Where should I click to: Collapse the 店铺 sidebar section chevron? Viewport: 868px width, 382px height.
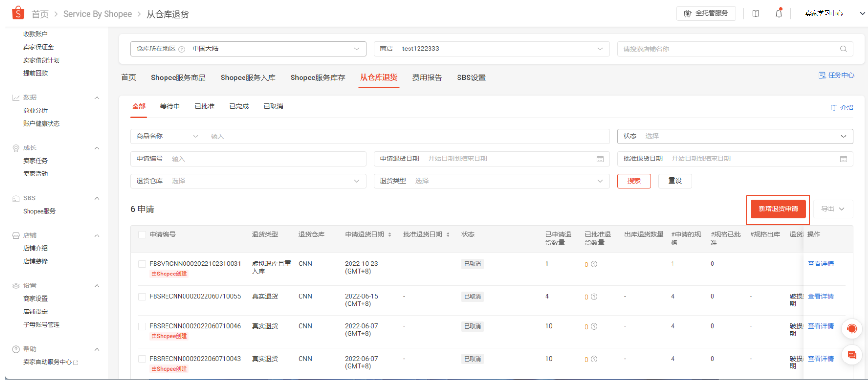click(97, 236)
